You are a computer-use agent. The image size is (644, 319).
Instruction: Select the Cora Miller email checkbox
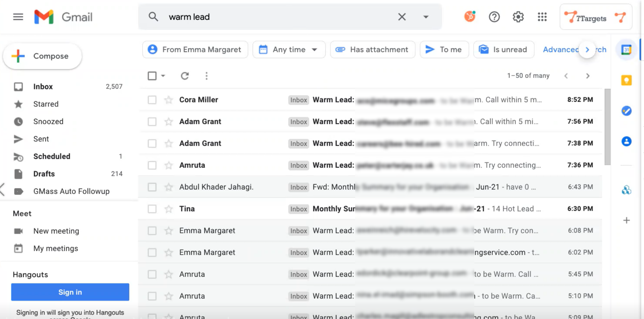(x=152, y=100)
